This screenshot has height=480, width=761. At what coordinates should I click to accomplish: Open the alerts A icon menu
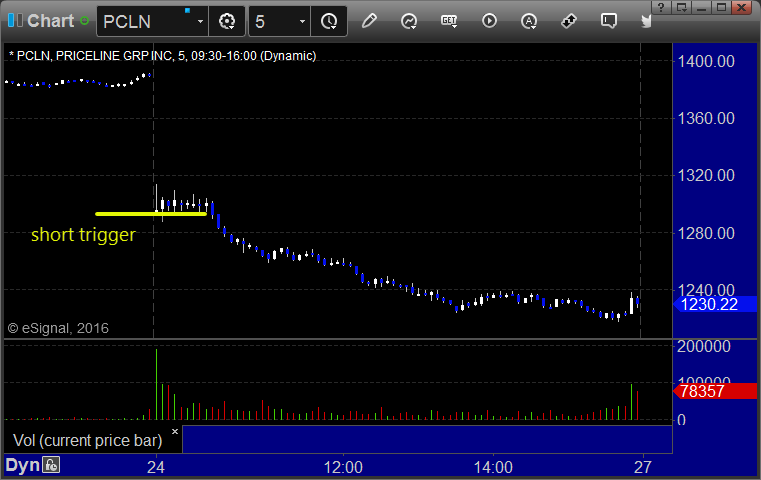coord(529,21)
